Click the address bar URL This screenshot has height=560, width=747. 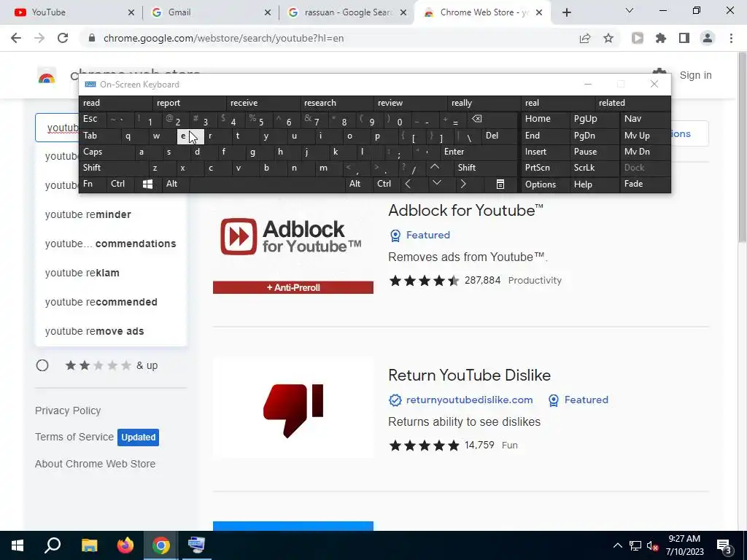pyautogui.click(x=223, y=38)
